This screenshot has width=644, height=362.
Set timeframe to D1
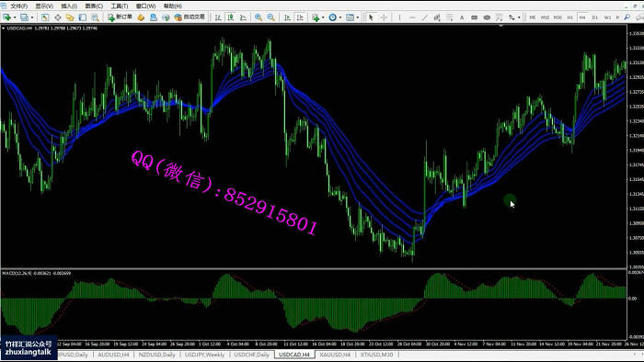(x=594, y=17)
